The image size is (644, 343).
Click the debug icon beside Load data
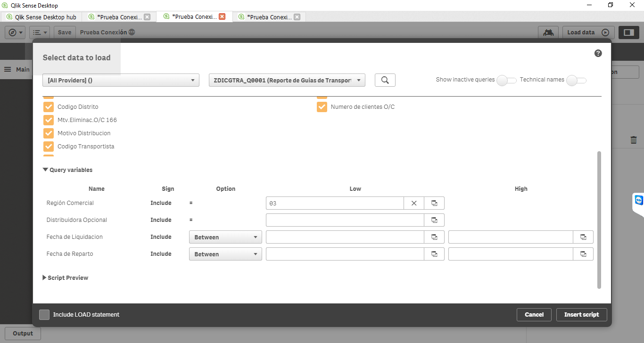coord(548,33)
